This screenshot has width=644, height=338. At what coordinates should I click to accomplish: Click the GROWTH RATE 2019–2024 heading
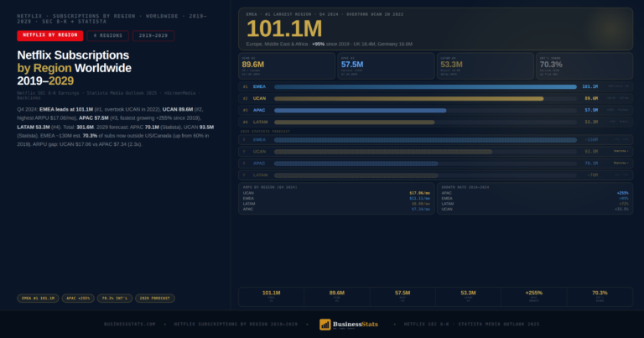465,187
